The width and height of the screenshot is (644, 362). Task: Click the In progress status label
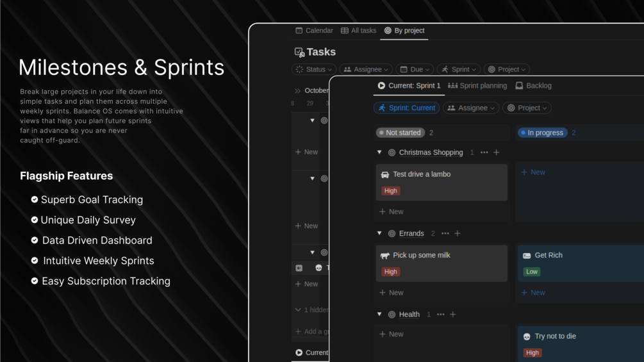click(x=543, y=133)
